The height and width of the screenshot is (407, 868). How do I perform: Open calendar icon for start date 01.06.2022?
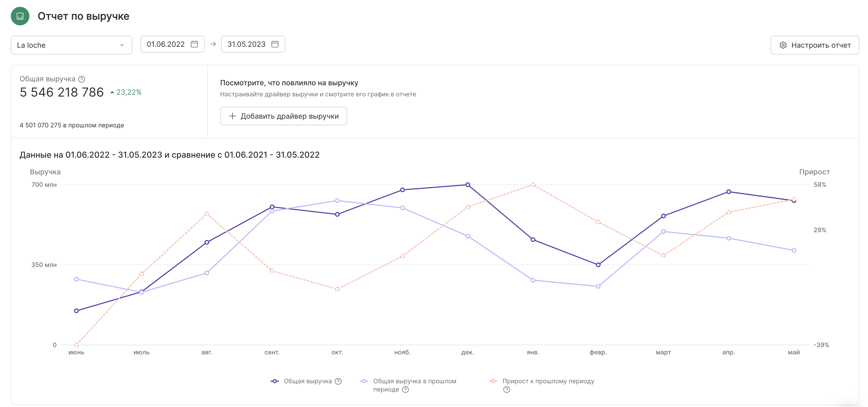click(194, 44)
